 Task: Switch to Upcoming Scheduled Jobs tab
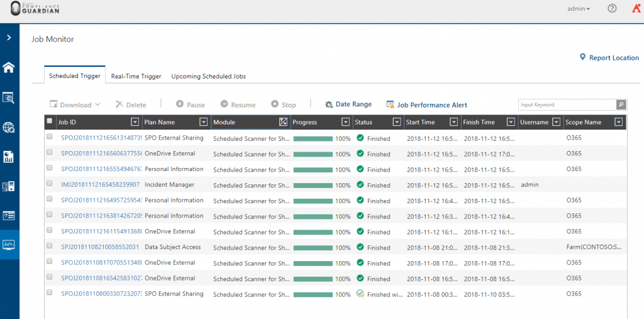209,76
